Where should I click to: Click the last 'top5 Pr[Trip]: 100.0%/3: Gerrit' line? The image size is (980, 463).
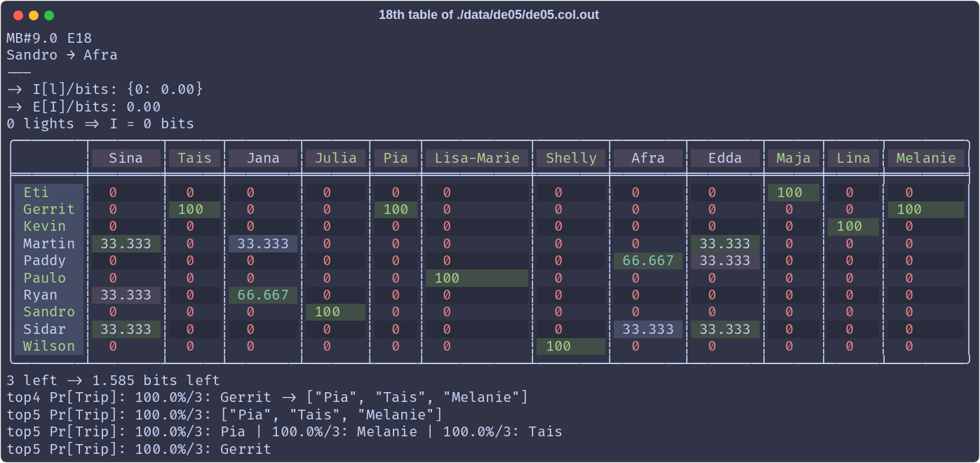point(139,449)
